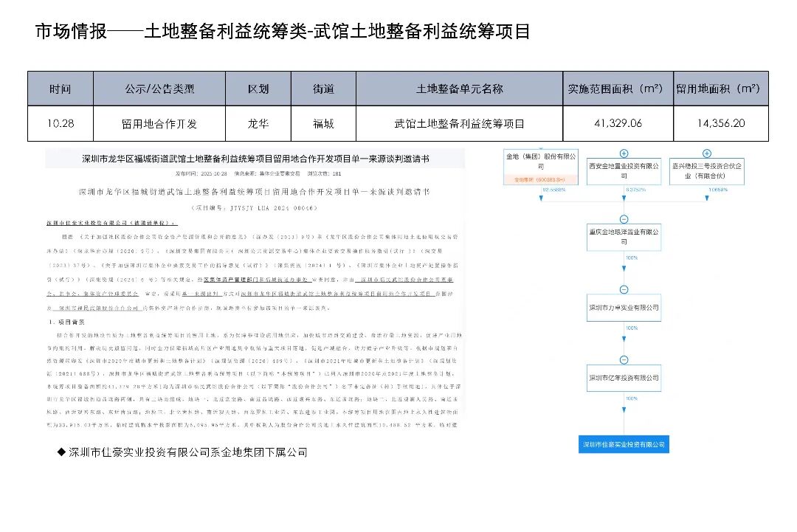Expand the 西安金地置业投资有限公司 node plus icon
The image size is (797, 532).
[x=624, y=153]
